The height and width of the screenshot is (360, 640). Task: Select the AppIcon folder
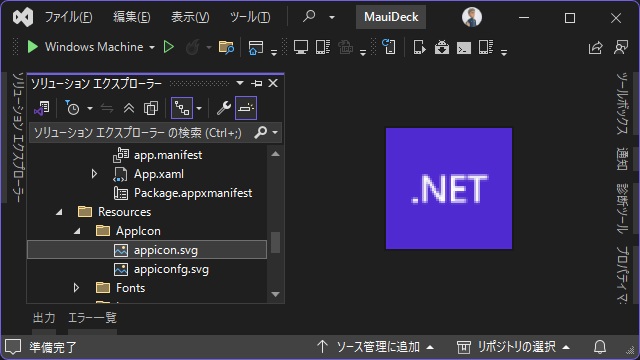(138, 231)
